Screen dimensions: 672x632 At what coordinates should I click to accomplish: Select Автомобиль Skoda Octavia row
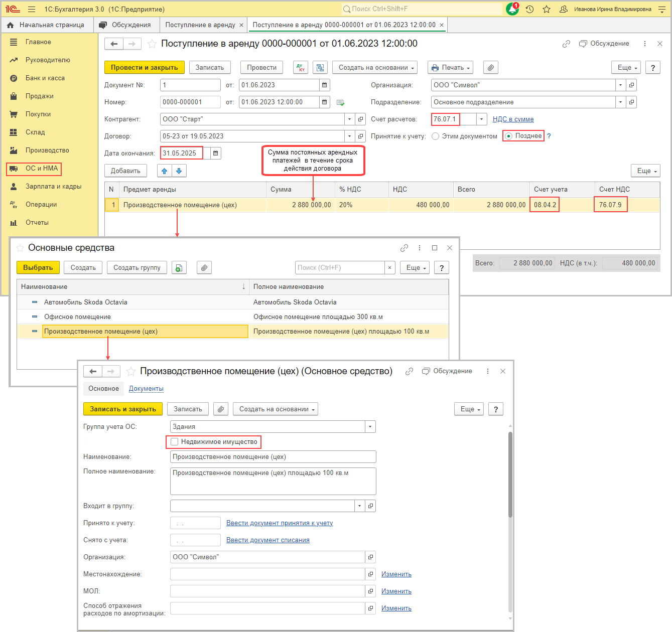(x=233, y=302)
